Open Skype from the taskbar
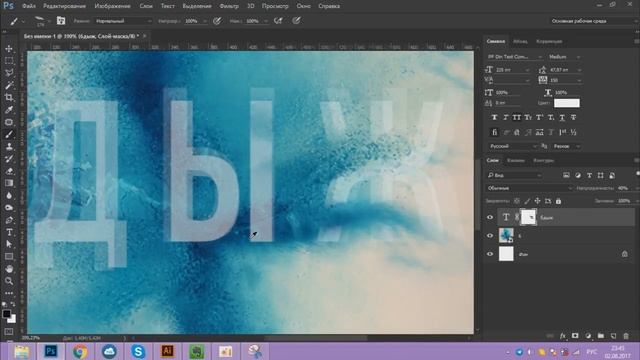Viewport: 640px width, 360px height. tap(138, 351)
